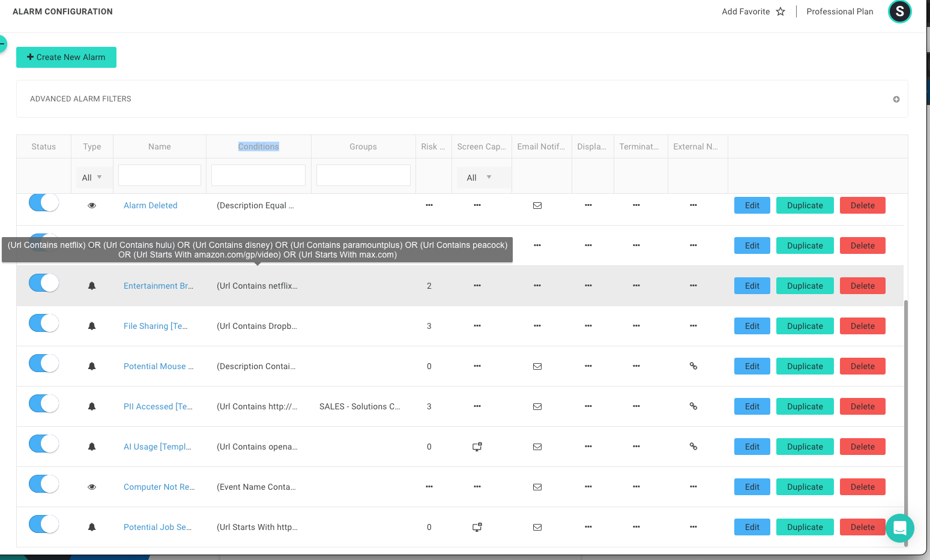Open the PII Accessed alarm link
The width and height of the screenshot is (930, 560).
point(158,406)
